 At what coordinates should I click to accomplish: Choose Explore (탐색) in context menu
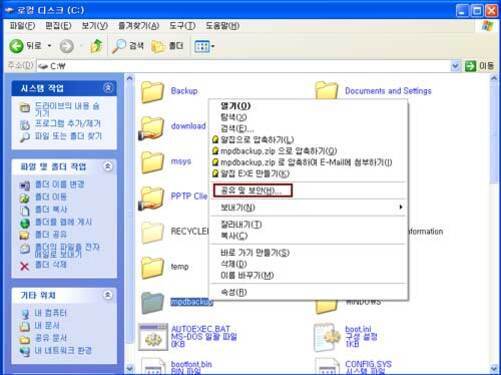(308, 117)
